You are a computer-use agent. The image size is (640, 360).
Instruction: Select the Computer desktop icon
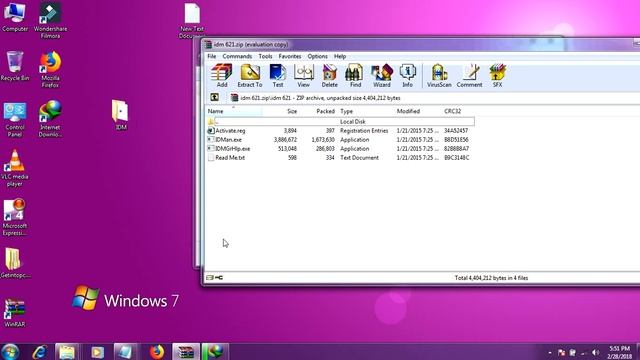[x=15, y=17]
